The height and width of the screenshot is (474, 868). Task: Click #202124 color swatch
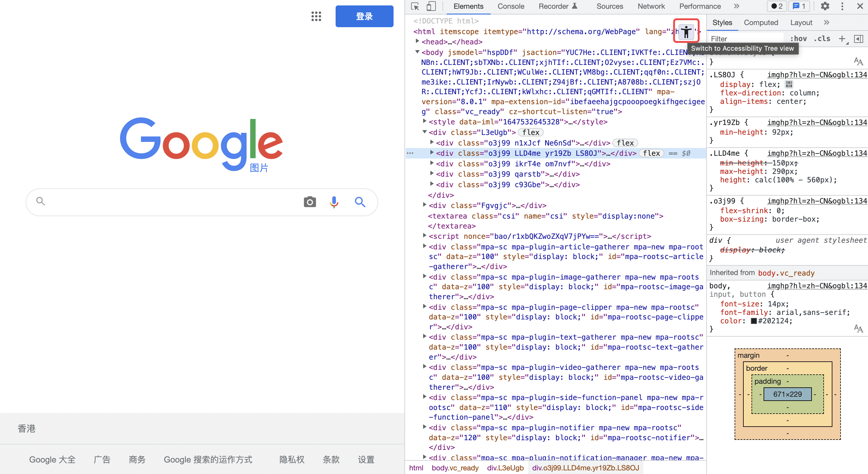click(754, 321)
